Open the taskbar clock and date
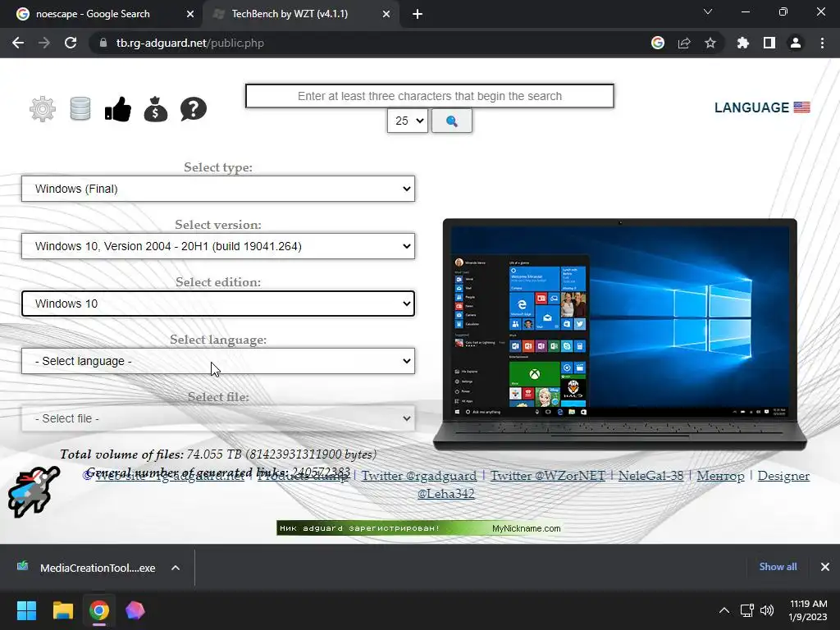The image size is (840, 630). coord(808,610)
